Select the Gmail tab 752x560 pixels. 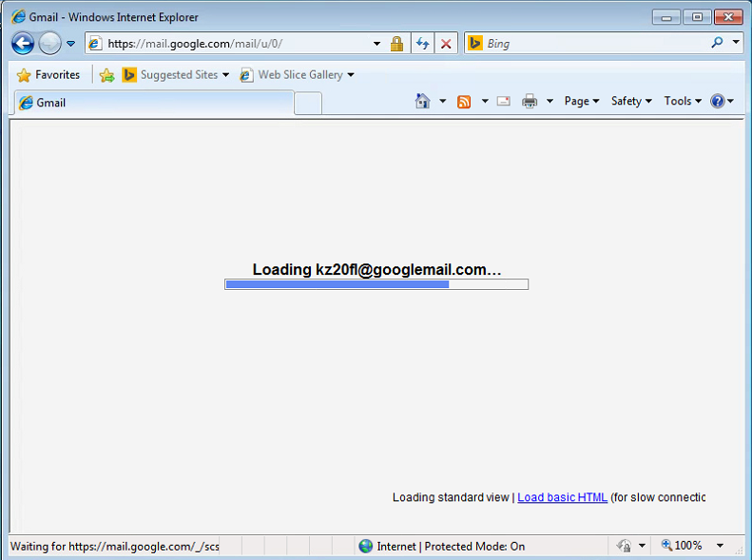(154, 103)
